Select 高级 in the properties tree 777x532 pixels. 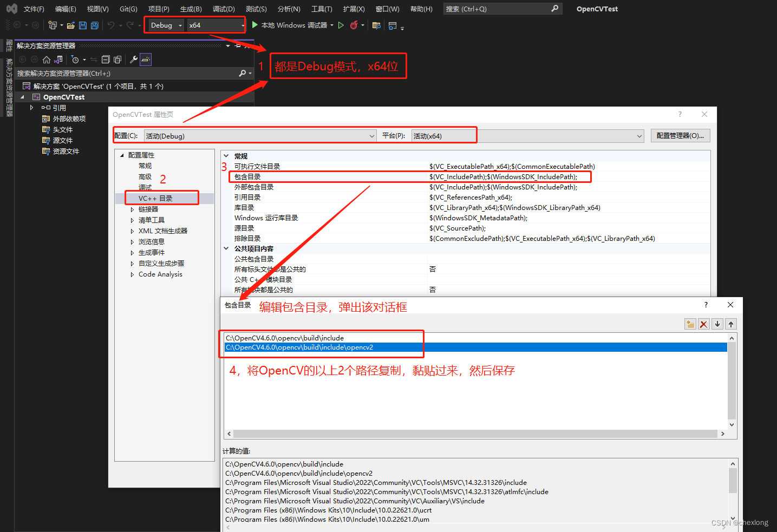[145, 177]
